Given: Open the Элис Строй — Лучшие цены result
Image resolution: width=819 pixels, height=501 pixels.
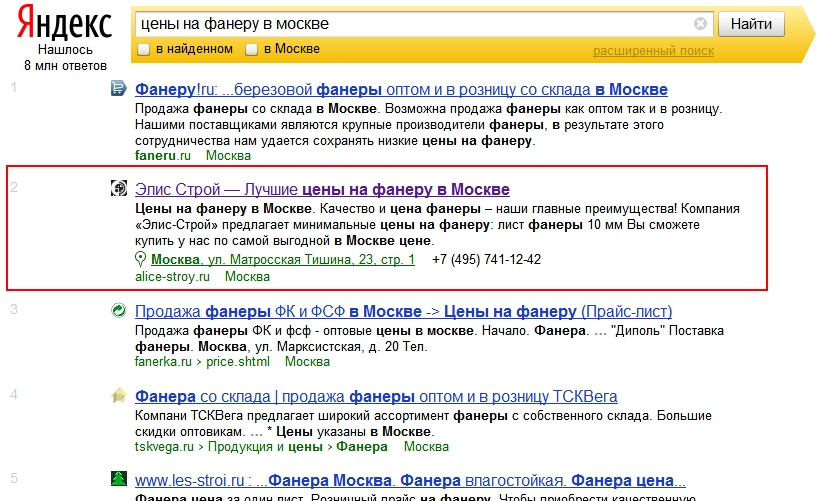Looking at the screenshot, I should point(322,189).
